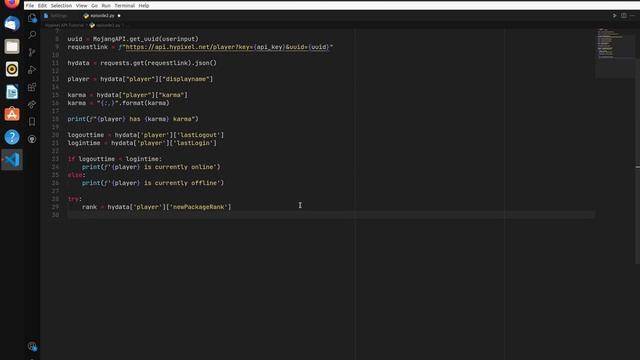Click the 'lastLogout' string on line 20
The image size is (640, 360).
point(198,135)
